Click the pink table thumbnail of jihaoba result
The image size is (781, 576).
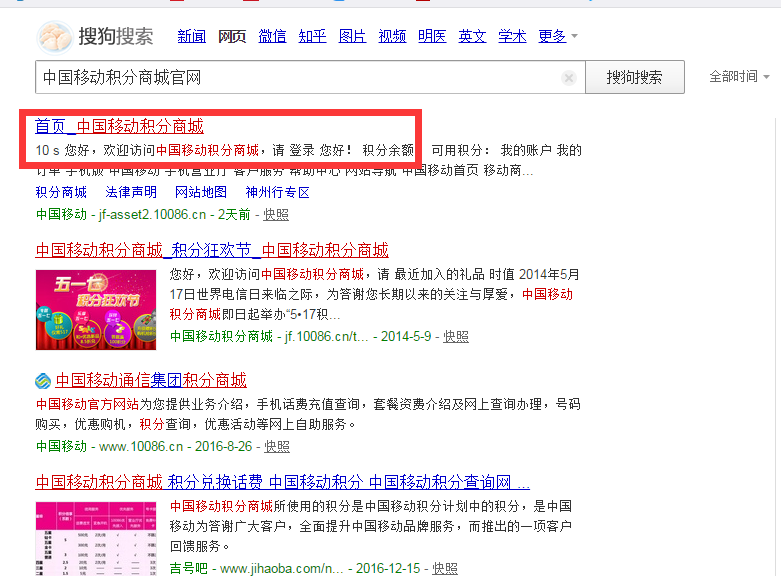[x=96, y=539]
